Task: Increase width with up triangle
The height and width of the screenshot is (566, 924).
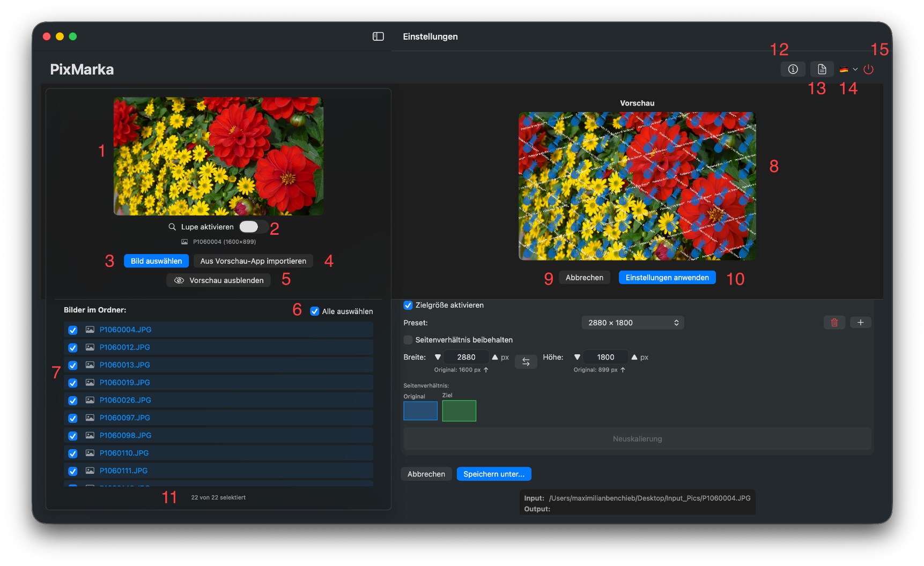Action: coord(495,357)
